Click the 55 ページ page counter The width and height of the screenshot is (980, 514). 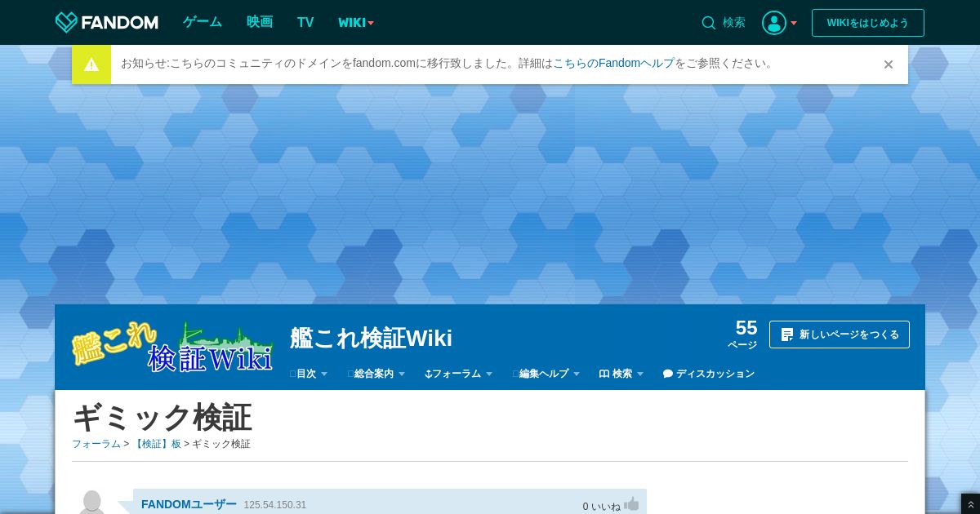(743, 334)
